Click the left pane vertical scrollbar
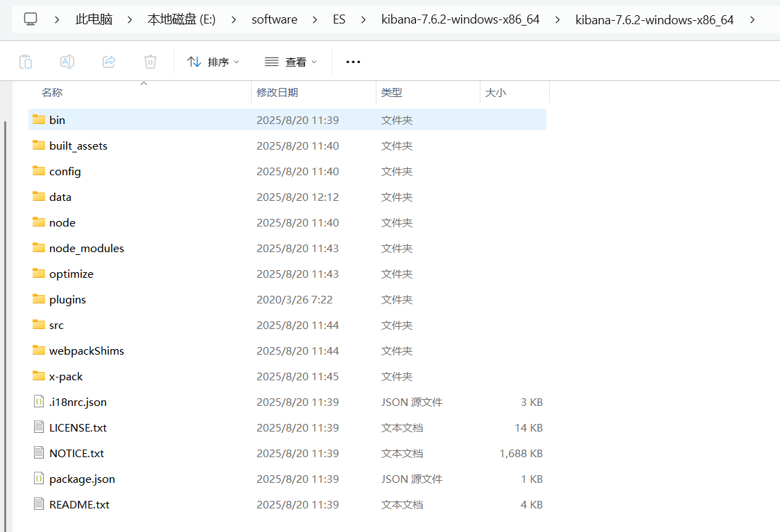The width and height of the screenshot is (780, 532). (6, 326)
